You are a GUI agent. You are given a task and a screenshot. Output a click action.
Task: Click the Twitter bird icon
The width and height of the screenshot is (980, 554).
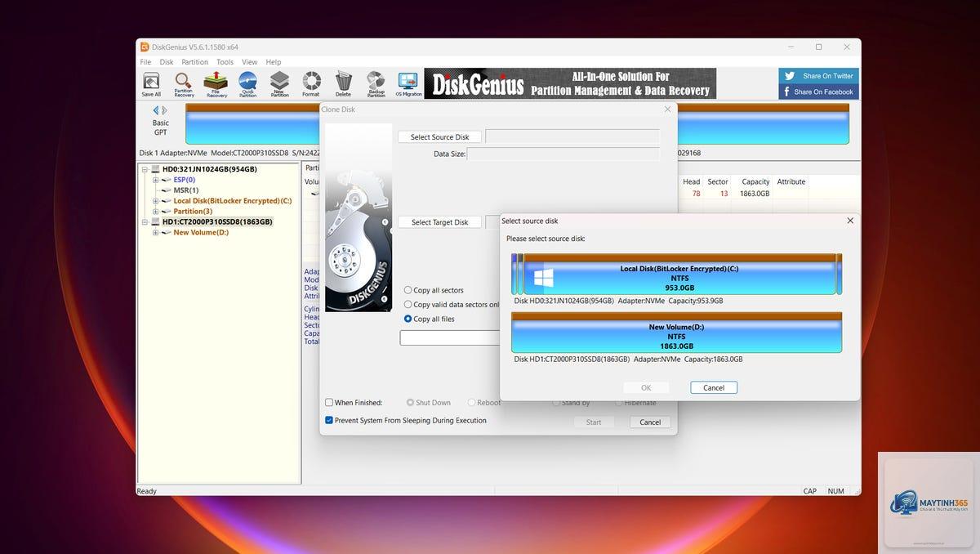coord(790,76)
